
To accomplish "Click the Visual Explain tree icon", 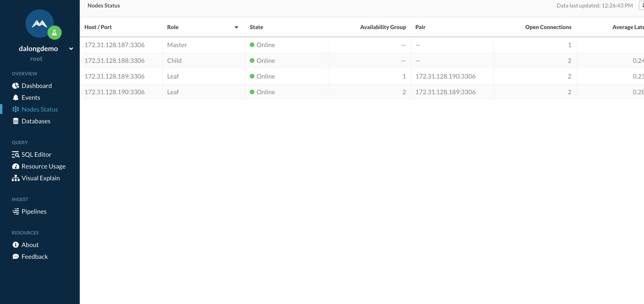I will (16, 178).
